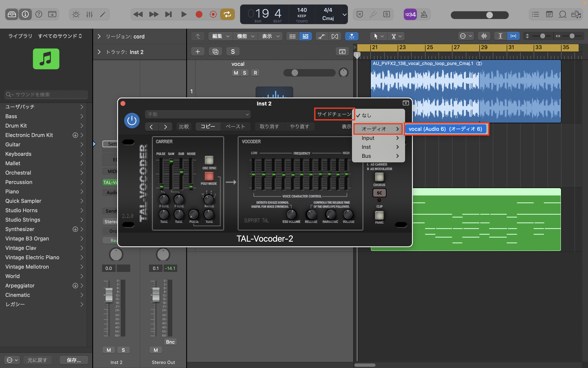Click the 比較 compare button
Image resolution: width=588 pixels, height=368 pixels.
point(184,127)
